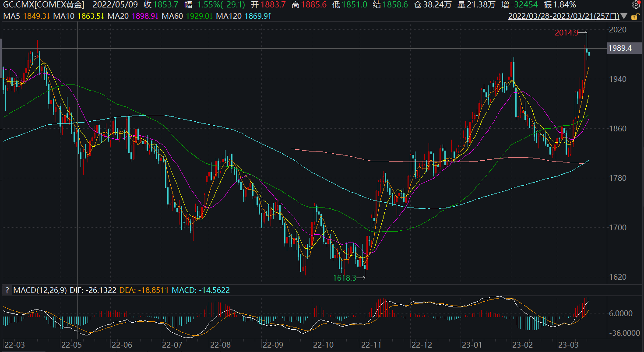Open MACD indicator help question mark
644x352 pixels.
pos(7,290)
